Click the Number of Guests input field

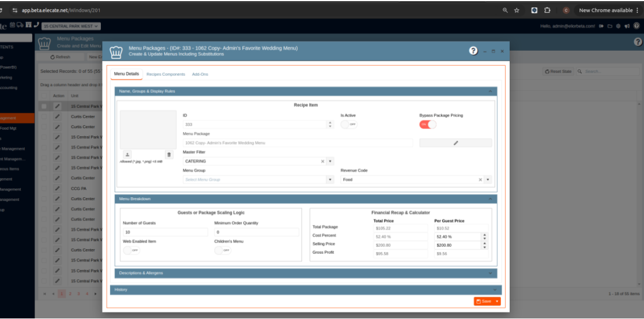pyautogui.click(x=165, y=232)
